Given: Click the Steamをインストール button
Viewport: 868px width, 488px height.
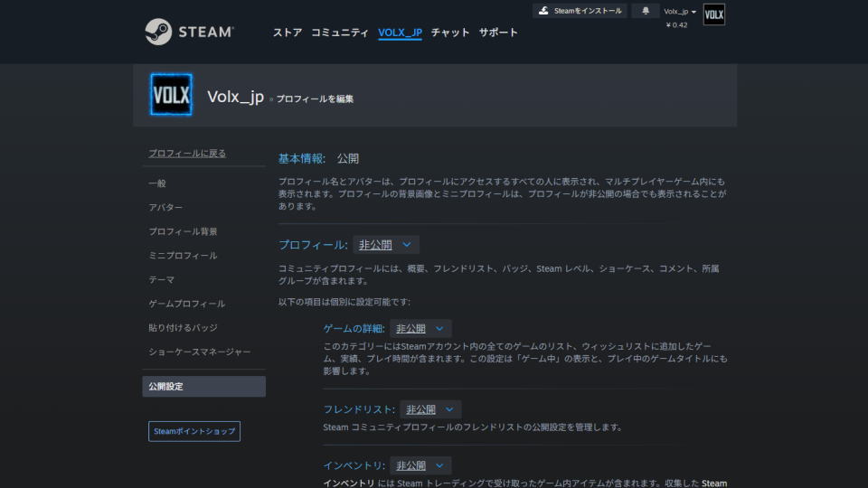Looking at the screenshot, I should (x=580, y=11).
